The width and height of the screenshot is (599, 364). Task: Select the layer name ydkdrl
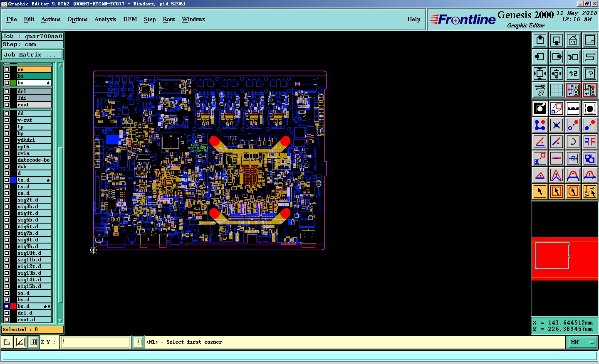(34, 140)
